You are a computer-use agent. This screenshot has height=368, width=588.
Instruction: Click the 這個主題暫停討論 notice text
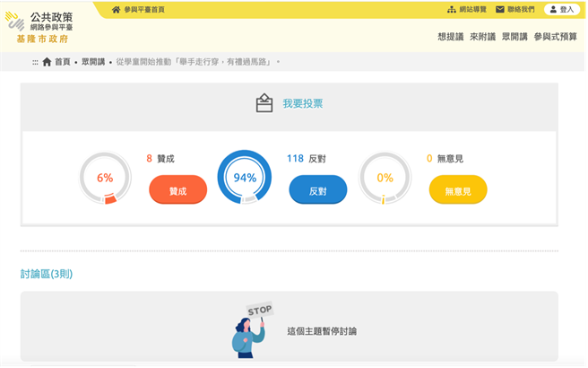pyautogui.click(x=322, y=331)
